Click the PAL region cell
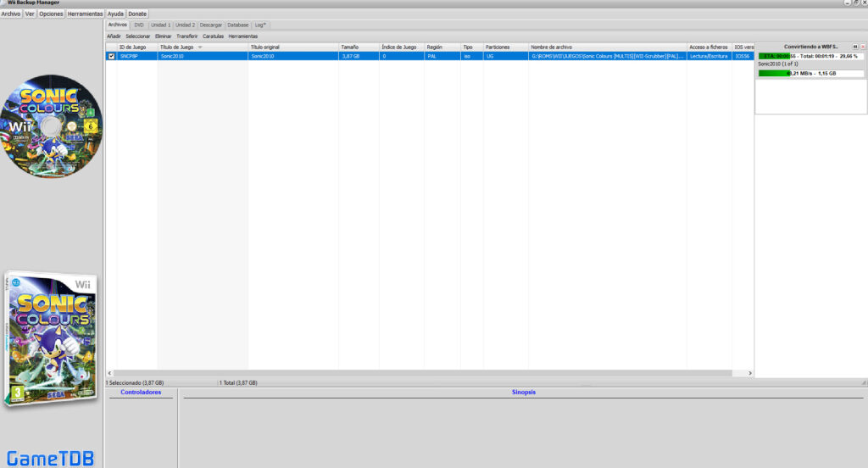868x468 pixels. coord(442,56)
